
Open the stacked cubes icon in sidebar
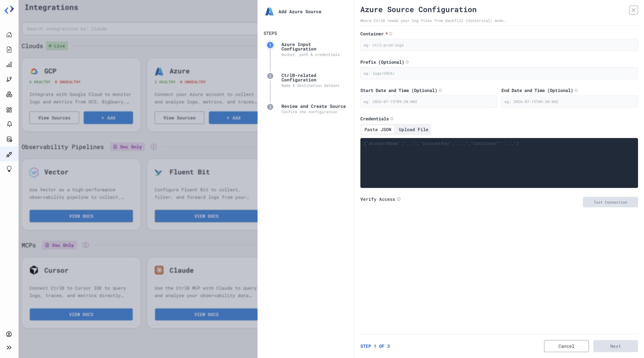pyautogui.click(x=9, y=94)
